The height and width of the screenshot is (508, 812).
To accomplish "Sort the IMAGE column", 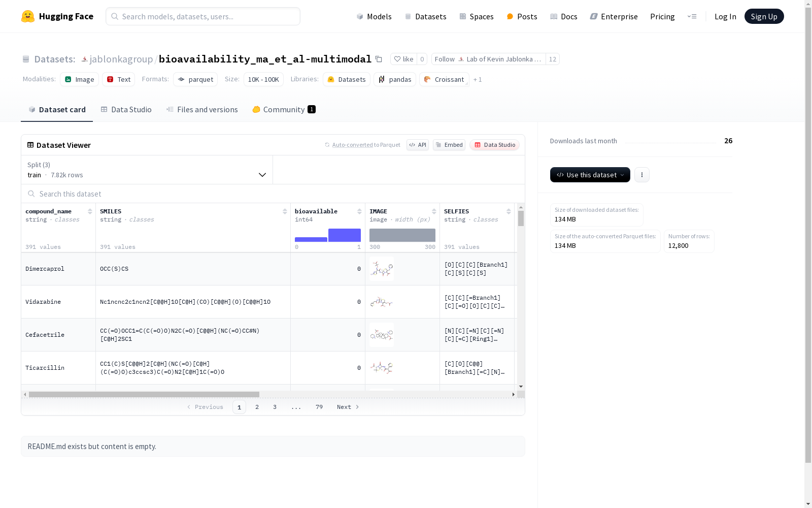I will [434, 211].
